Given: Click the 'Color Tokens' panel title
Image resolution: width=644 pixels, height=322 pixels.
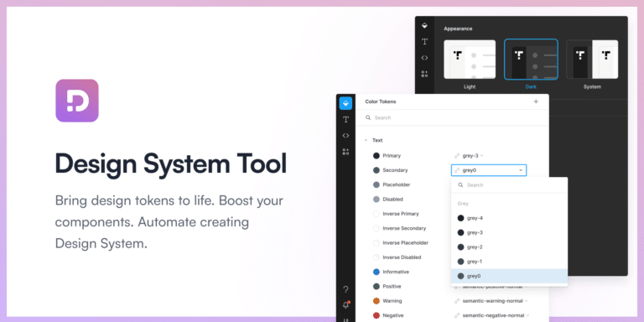Looking at the screenshot, I should tap(381, 101).
